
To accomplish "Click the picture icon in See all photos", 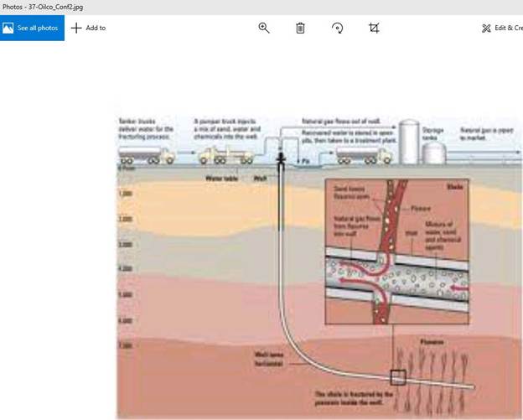I will [8, 28].
